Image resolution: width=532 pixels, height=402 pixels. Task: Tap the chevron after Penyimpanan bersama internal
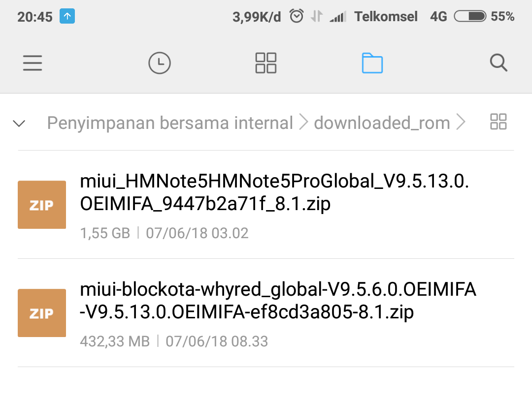tap(303, 123)
